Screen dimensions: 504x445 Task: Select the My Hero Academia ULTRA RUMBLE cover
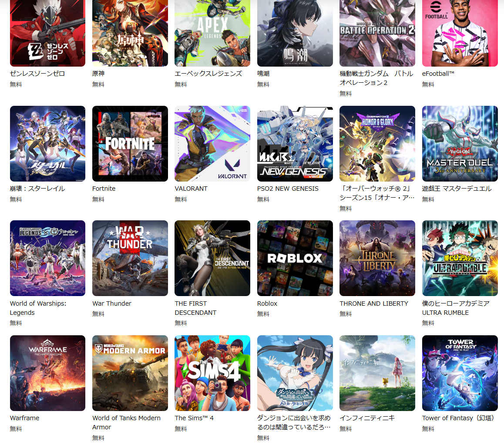(x=460, y=258)
